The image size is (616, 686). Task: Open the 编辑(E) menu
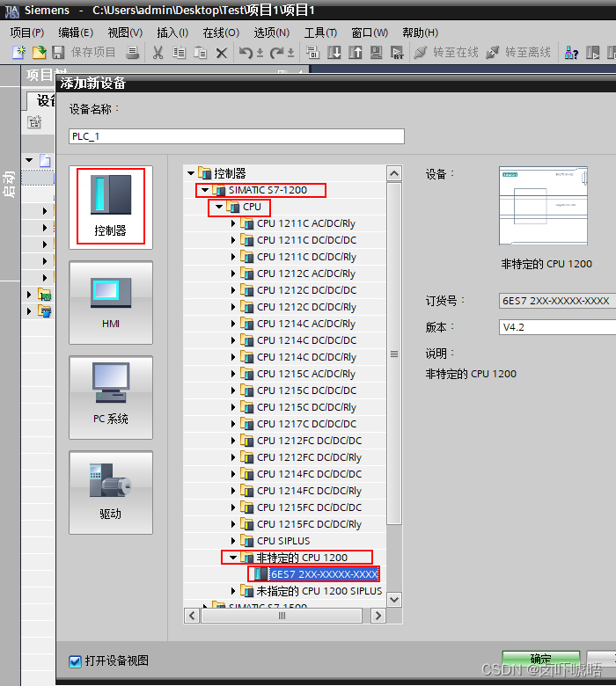click(76, 33)
